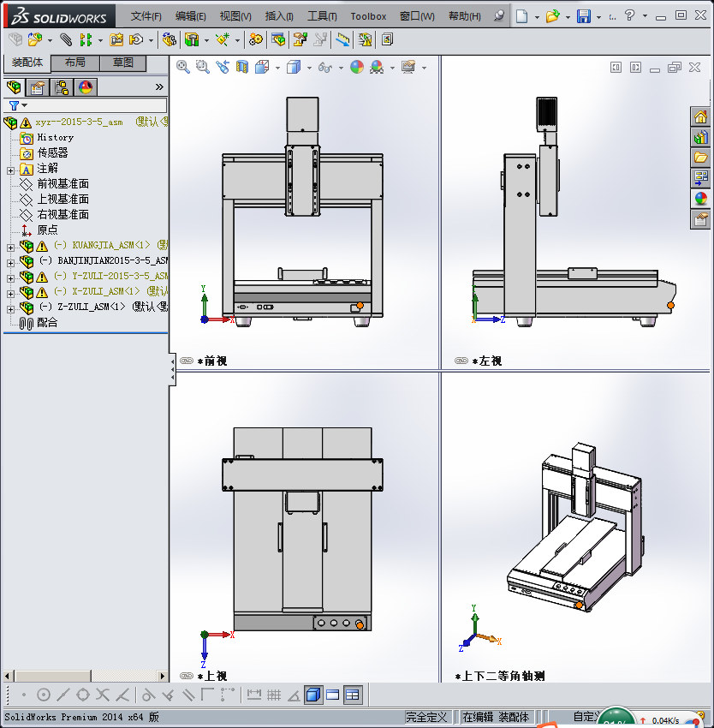The width and height of the screenshot is (714, 728).
Task: Expand the X-ZULI_ASM<1> node
Action: (10, 294)
